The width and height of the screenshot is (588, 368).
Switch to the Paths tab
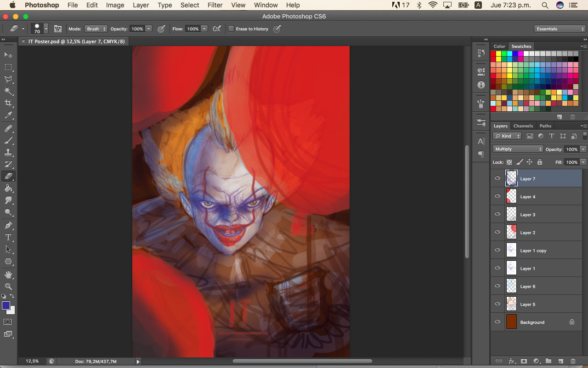click(545, 126)
